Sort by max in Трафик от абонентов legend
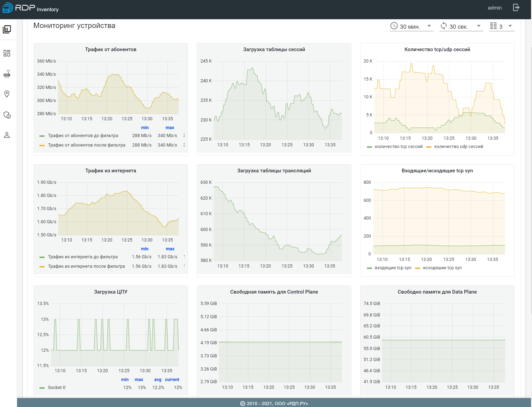Screen dimensions: 532x407 (170, 128)
